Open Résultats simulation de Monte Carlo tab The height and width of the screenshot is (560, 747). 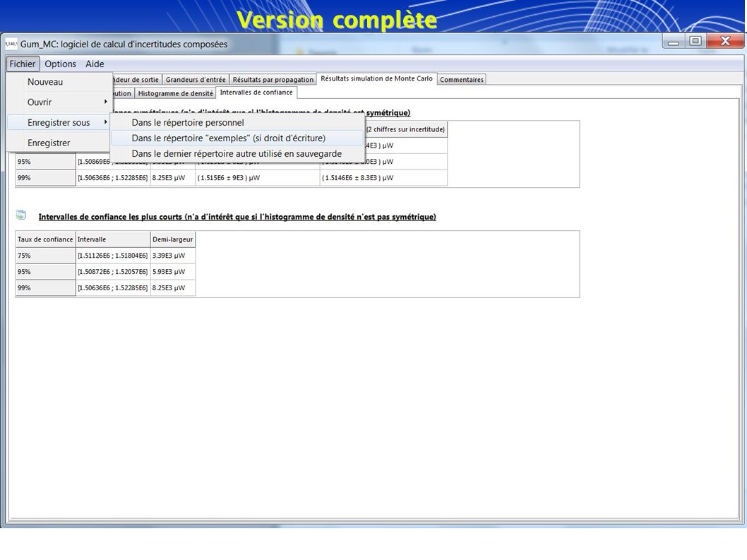(x=376, y=78)
